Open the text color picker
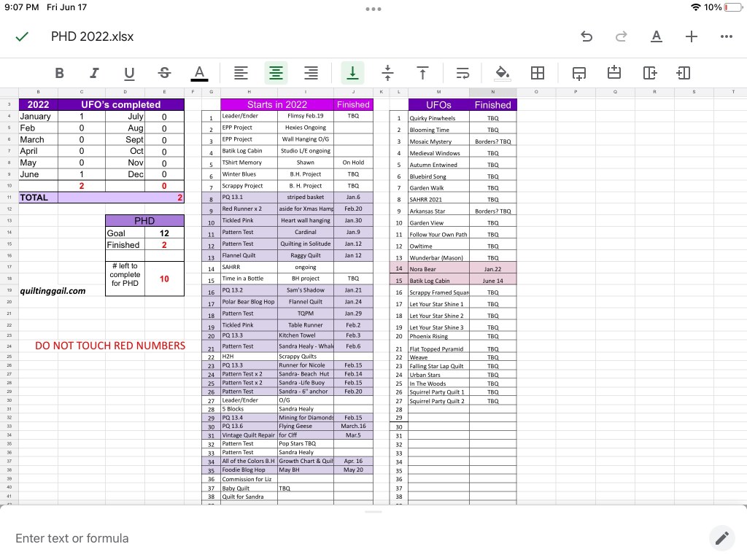747x560 pixels. pos(198,73)
